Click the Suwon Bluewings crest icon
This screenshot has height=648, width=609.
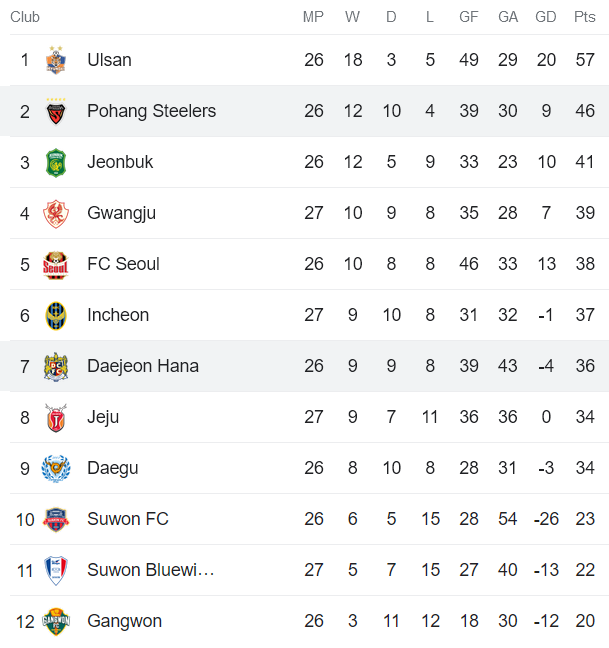[55, 570]
